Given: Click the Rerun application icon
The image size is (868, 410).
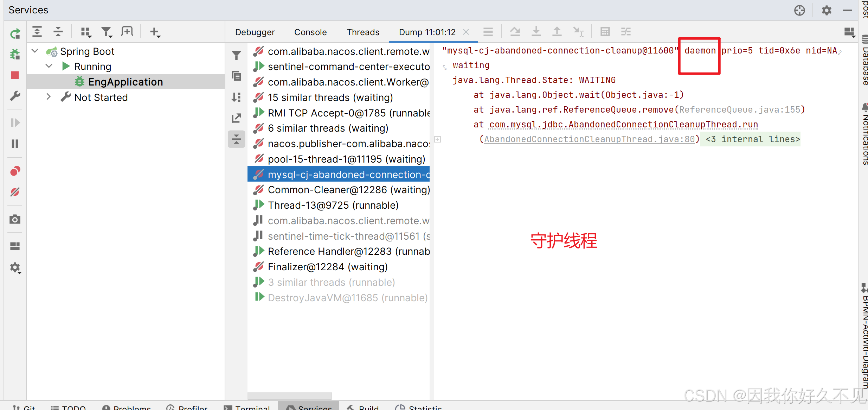Looking at the screenshot, I should pyautogui.click(x=15, y=34).
